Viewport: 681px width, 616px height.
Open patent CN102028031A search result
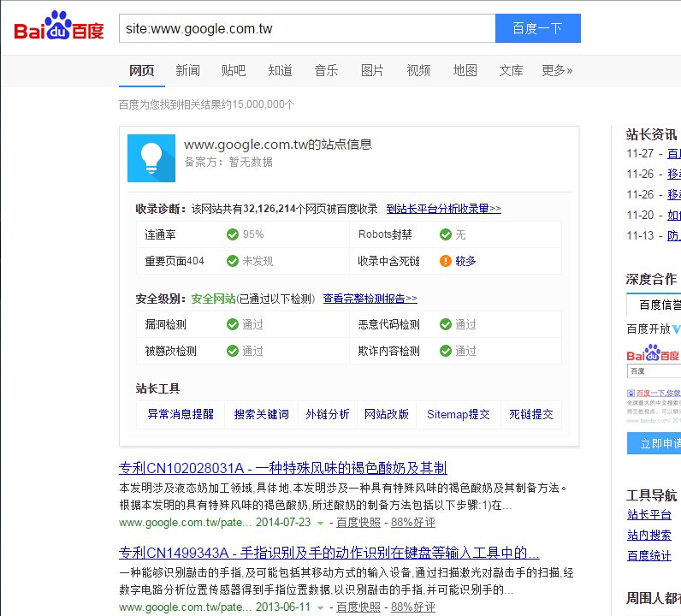(x=282, y=468)
